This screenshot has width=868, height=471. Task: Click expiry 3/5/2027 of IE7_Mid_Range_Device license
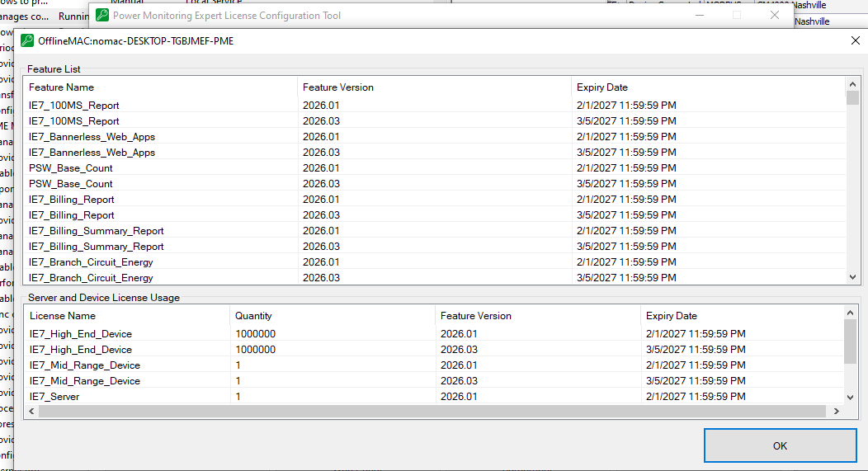tap(696, 381)
